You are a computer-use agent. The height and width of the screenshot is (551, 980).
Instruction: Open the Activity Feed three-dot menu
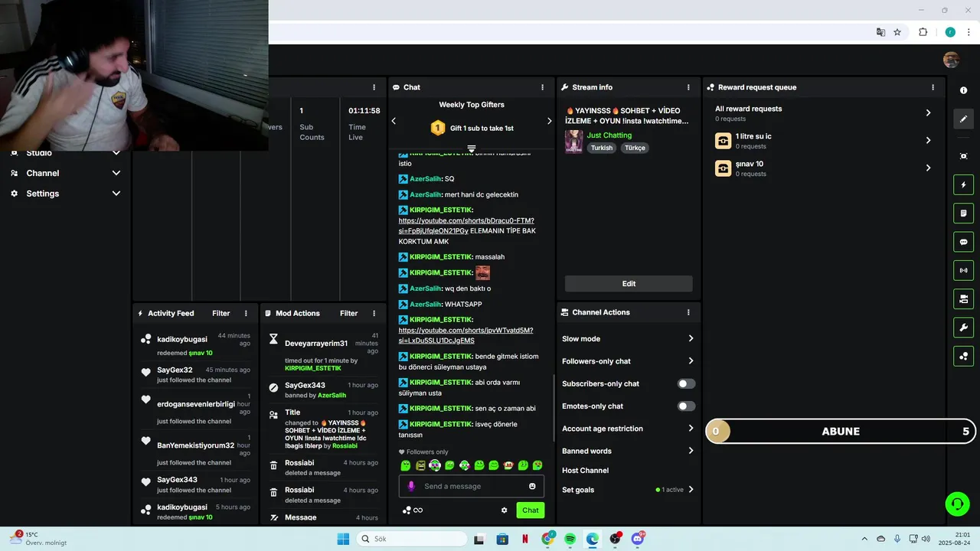coord(246,313)
